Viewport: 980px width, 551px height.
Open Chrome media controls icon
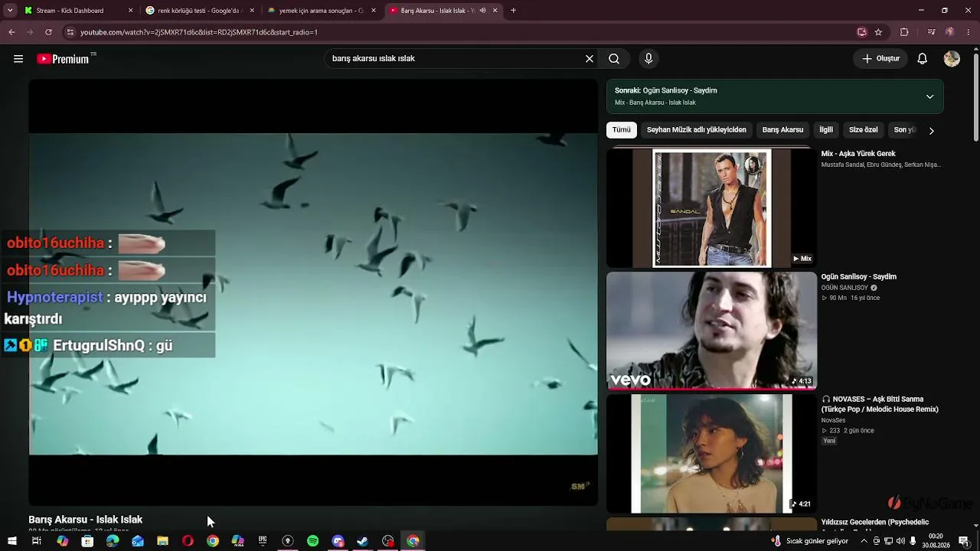click(931, 32)
